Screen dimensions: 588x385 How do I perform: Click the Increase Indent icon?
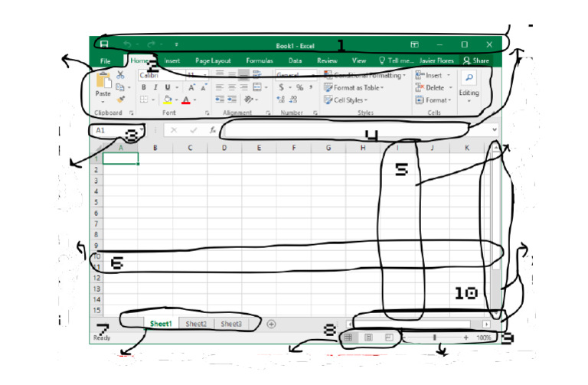click(232, 100)
